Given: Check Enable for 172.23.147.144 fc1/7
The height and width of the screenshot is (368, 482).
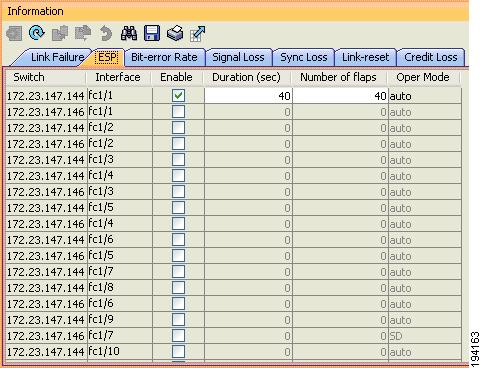Looking at the screenshot, I should pos(179,272).
